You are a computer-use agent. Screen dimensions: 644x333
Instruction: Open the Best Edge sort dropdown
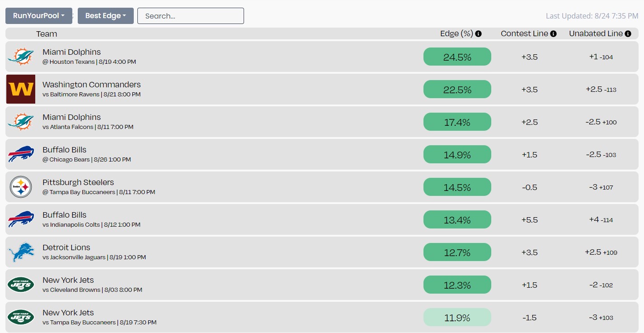[x=106, y=16]
